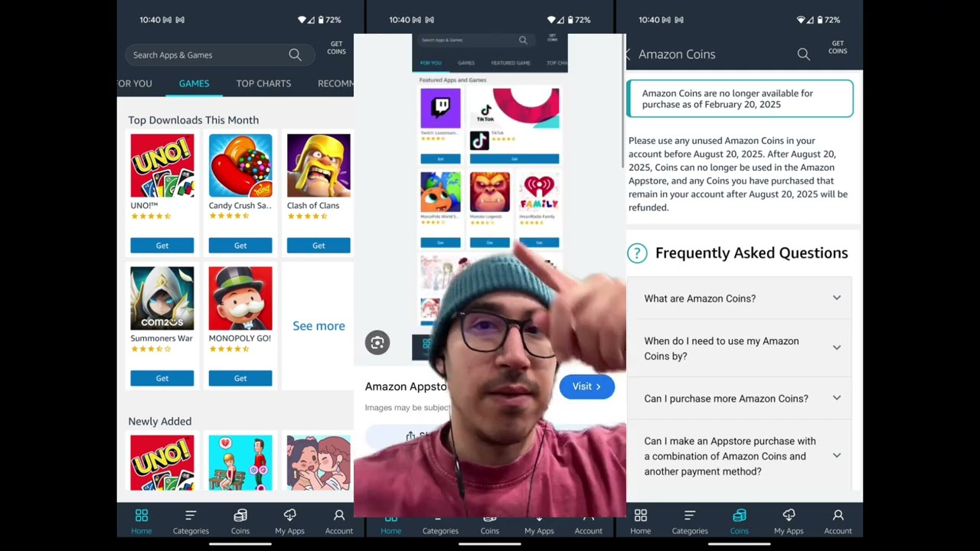Tap the battery icon in right screen status bar

tap(818, 20)
